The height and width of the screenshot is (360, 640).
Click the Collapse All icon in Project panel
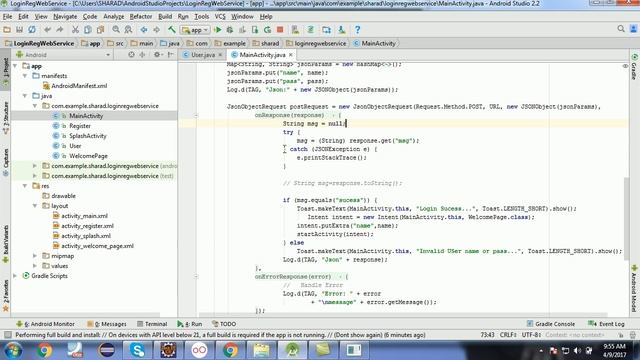tap(142, 55)
